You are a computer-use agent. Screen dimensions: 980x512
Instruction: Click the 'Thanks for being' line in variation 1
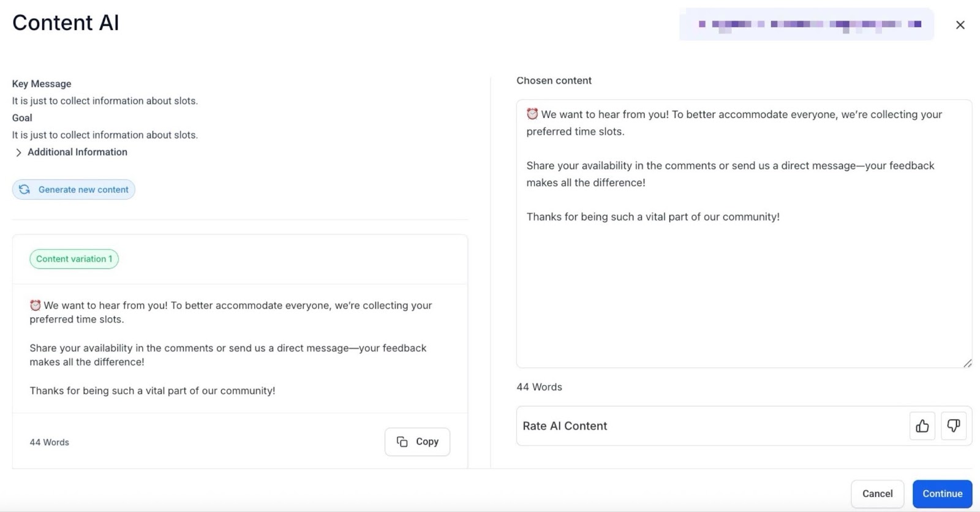point(153,391)
